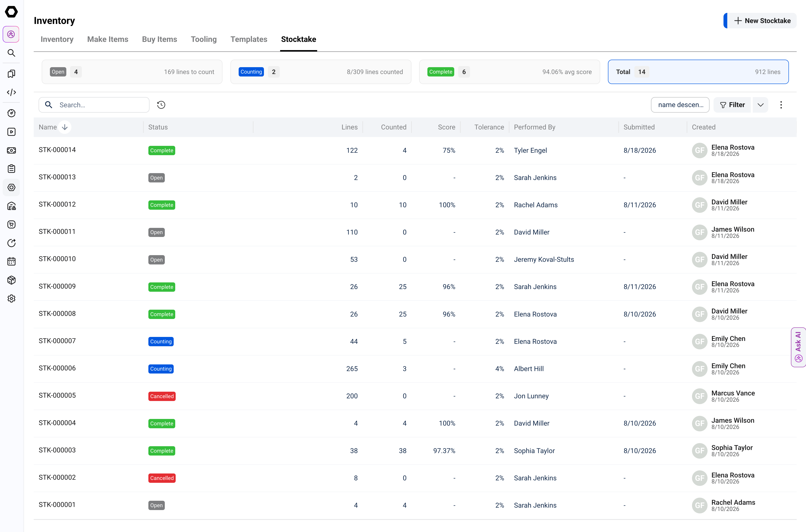Switch to the Templates tab
This screenshot has height=532, width=806.
pyautogui.click(x=249, y=39)
